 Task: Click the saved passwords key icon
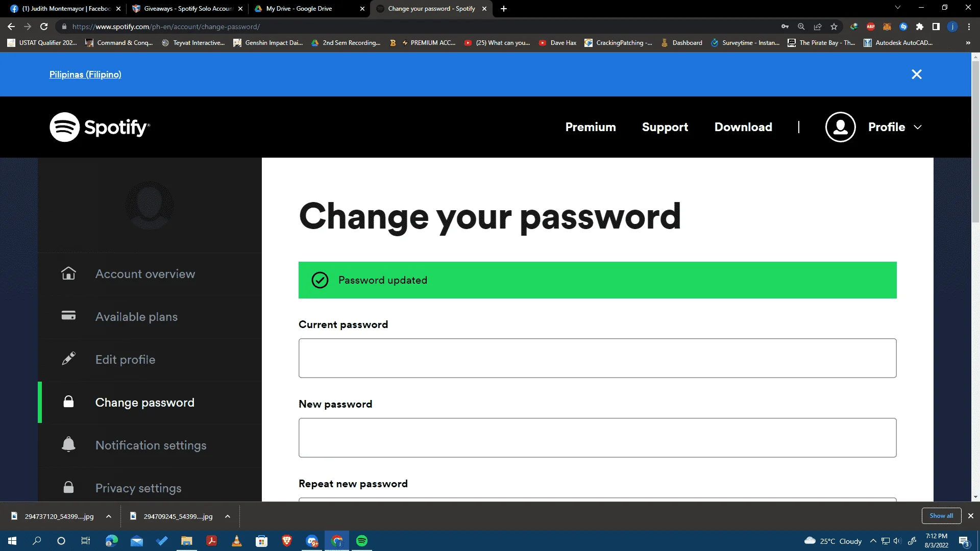785,27
